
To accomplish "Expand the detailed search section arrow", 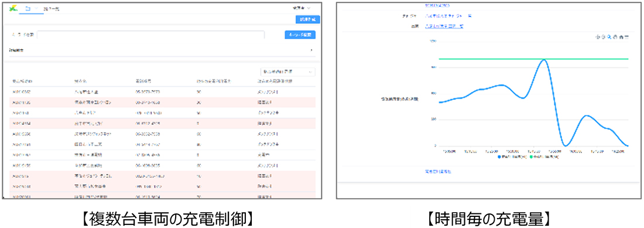I will (311, 50).
